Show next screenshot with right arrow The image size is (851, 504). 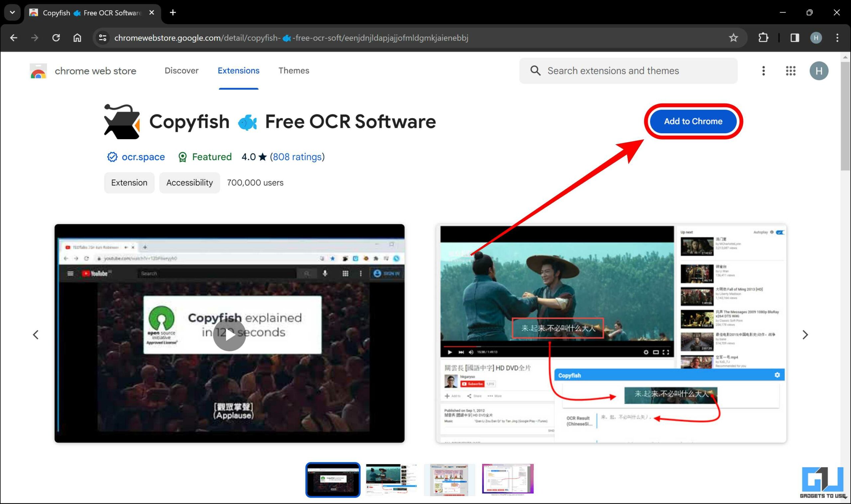click(x=805, y=335)
